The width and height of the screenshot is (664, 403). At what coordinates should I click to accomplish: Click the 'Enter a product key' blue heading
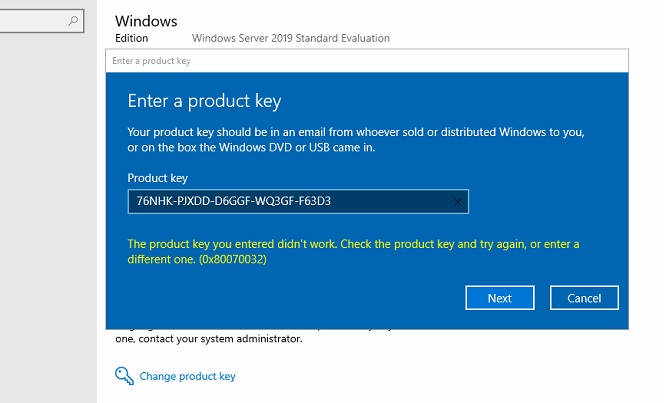205,101
